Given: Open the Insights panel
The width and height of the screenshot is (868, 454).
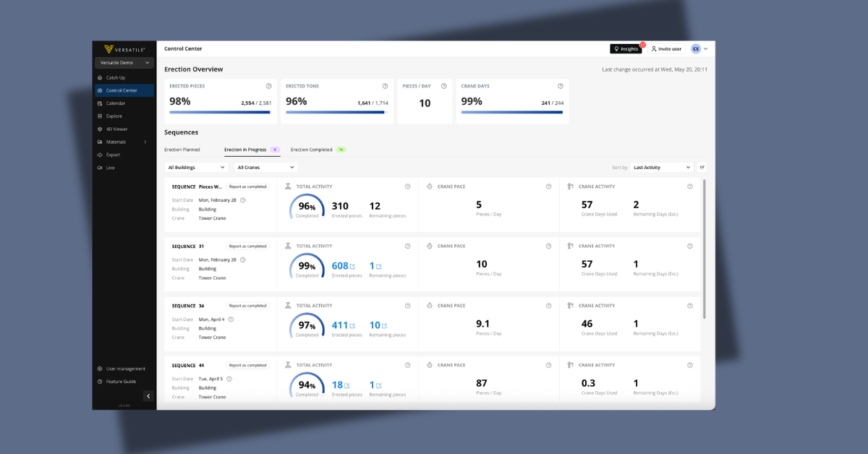Looking at the screenshot, I should [x=626, y=49].
